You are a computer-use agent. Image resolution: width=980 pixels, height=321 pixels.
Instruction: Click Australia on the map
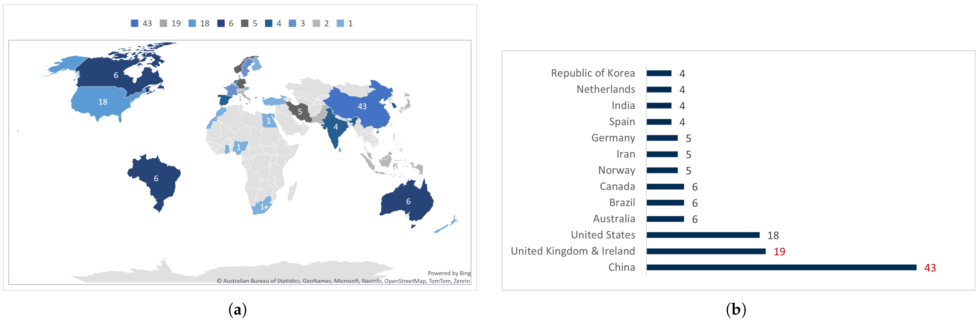tap(408, 201)
